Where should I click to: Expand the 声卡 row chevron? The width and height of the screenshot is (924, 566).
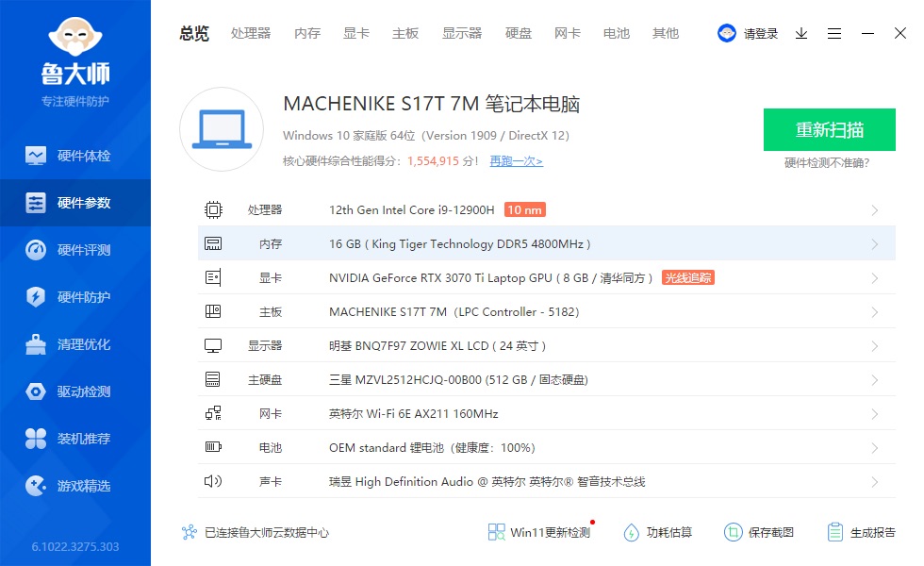(875, 482)
